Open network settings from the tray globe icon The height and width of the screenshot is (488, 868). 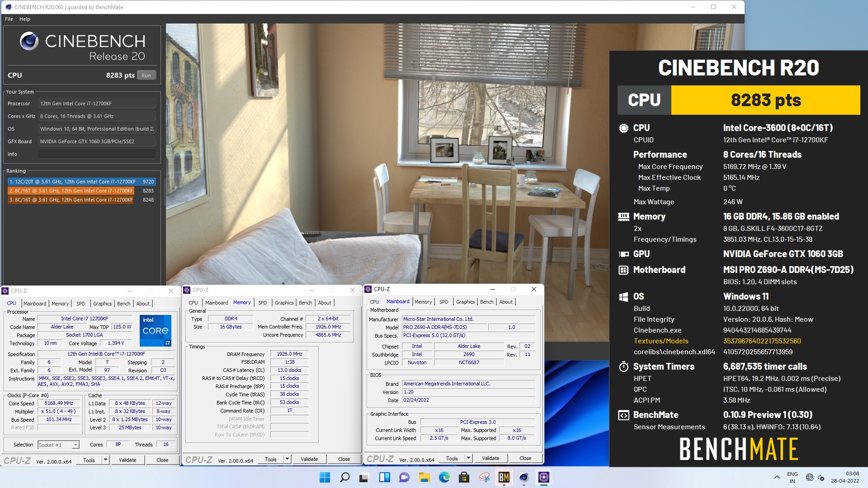click(x=809, y=477)
